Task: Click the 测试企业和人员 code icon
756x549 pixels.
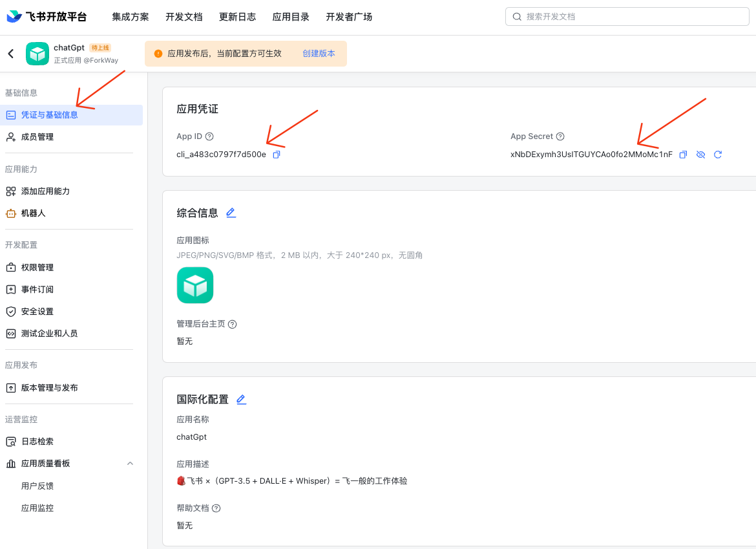Action: tap(10, 334)
